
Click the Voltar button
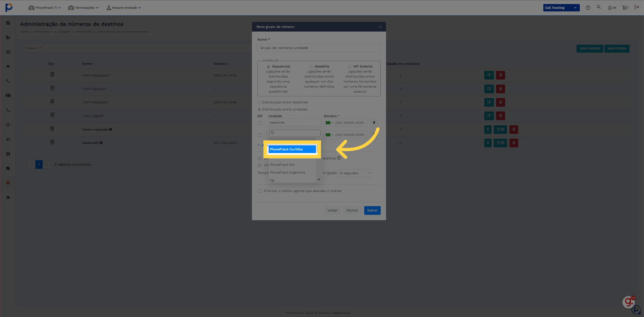(x=332, y=211)
